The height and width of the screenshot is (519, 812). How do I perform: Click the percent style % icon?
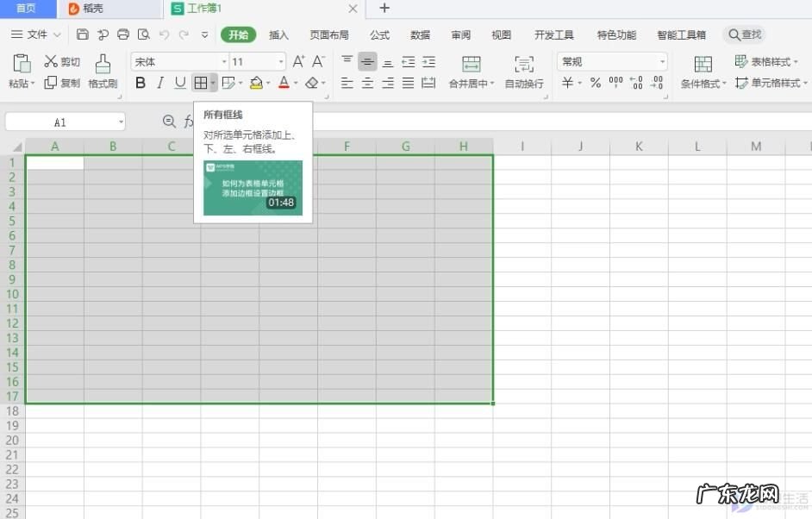click(594, 84)
